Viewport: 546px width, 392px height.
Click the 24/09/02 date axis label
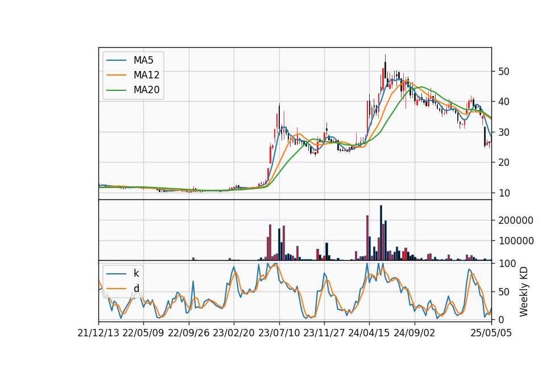tap(415, 333)
